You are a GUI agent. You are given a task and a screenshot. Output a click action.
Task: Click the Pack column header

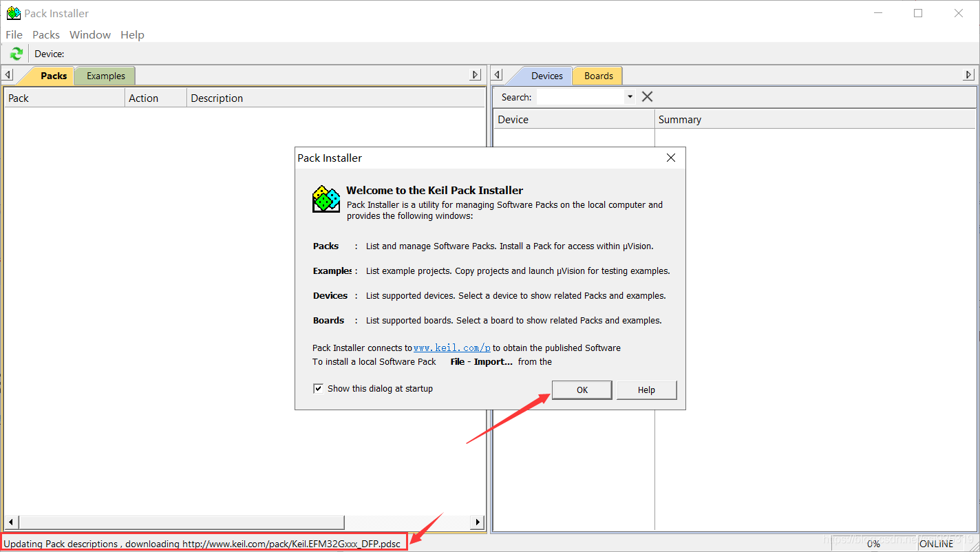click(65, 98)
